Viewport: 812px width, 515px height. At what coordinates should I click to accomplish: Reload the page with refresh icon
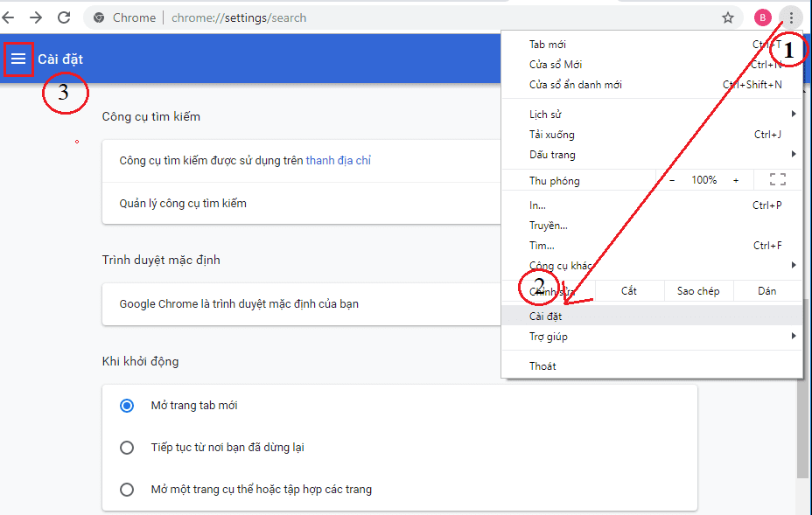coord(64,17)
